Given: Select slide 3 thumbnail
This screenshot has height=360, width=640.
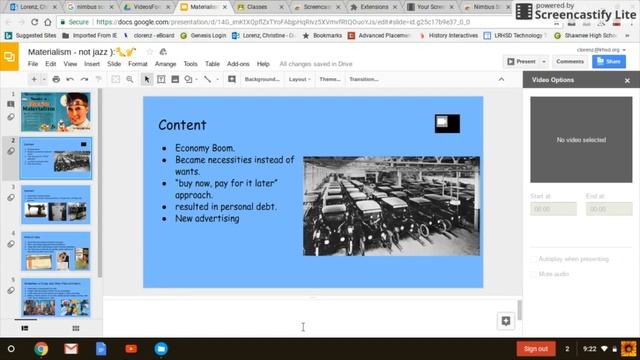Looking at the screenshot, I should pyautogui.click(x=56, y=204).
